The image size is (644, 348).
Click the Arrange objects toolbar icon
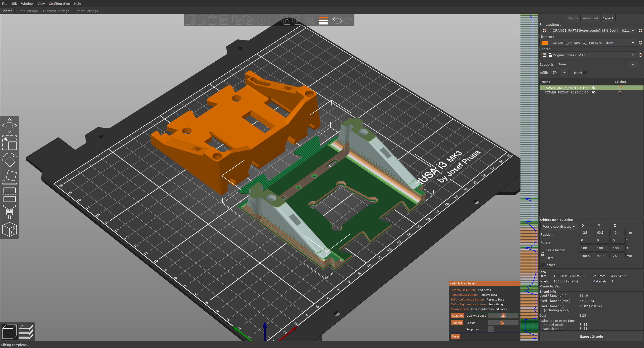pyautogui.click(x=223, y=20)
